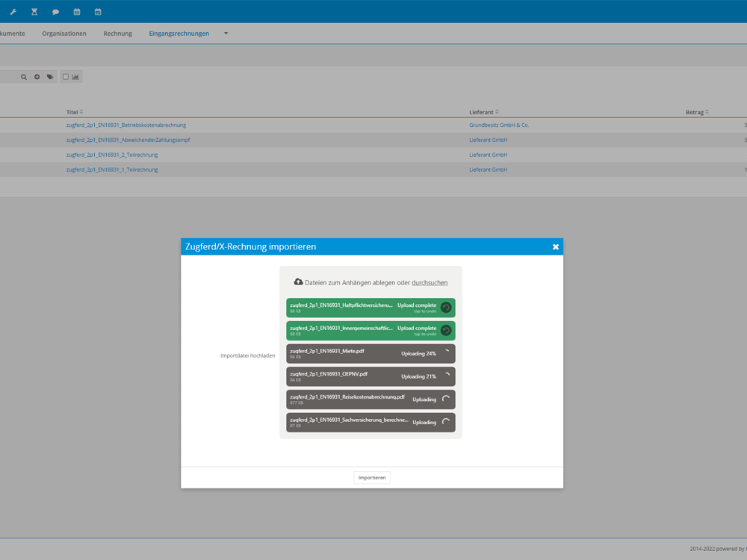Screen dimensions: 747x560
Task: Sort by the Lieferant column
Action: (x=483, y=112)
